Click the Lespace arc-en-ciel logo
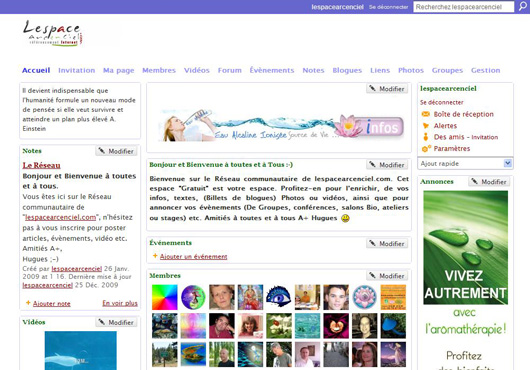Viewport: 530px width, 370px height. tap(53, 33)
